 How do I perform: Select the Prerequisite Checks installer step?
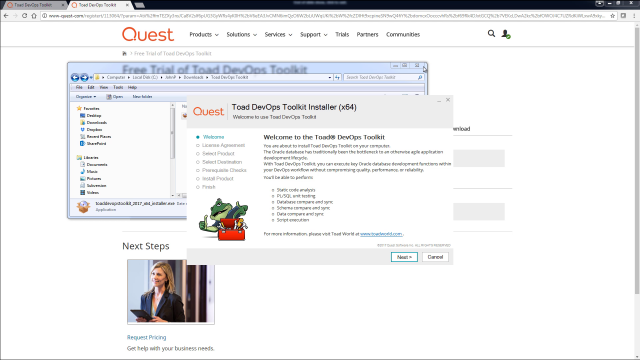click(224, 170)
